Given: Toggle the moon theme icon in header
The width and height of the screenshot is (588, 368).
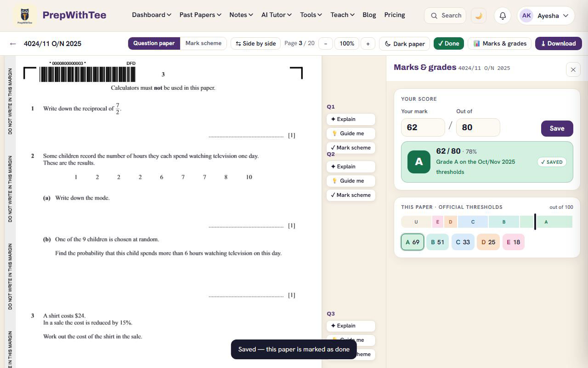Looking at the screenshot, I should point(479,16).
